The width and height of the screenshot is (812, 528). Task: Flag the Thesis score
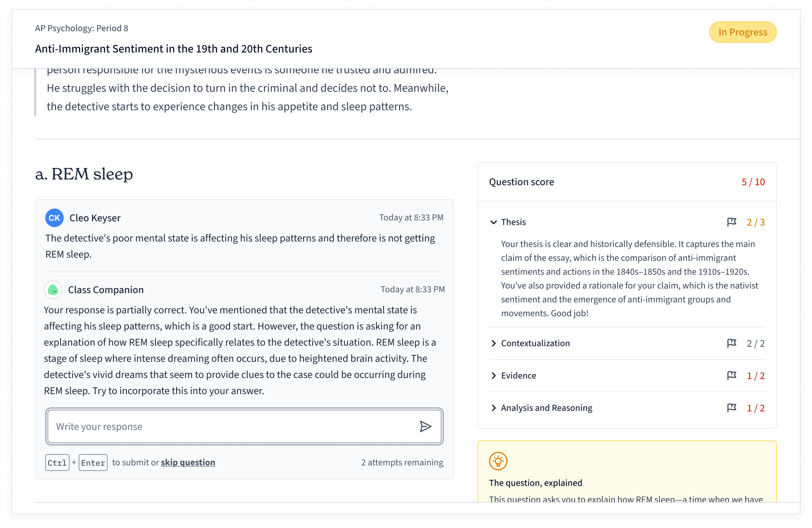[732, 222]
